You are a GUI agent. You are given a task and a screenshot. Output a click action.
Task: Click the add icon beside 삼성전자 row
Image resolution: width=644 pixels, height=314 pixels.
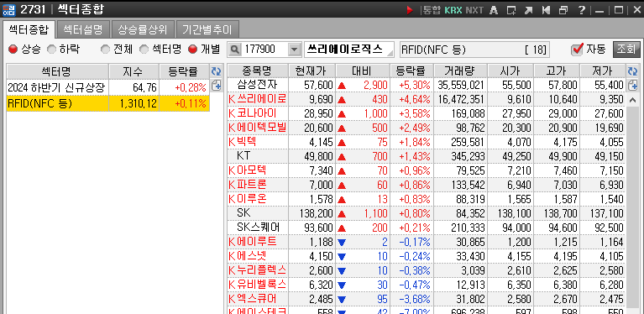pos(632,86)
